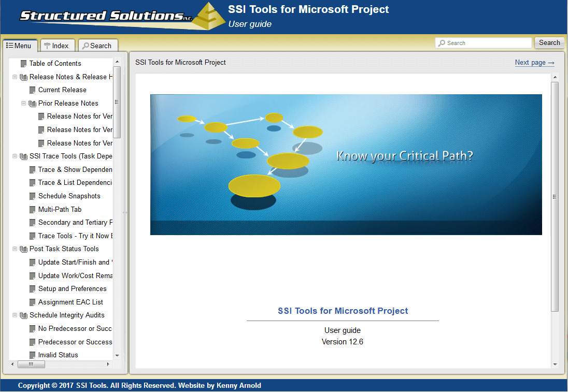Click the page icon beside Invalid Status

[x=33, y=355]
